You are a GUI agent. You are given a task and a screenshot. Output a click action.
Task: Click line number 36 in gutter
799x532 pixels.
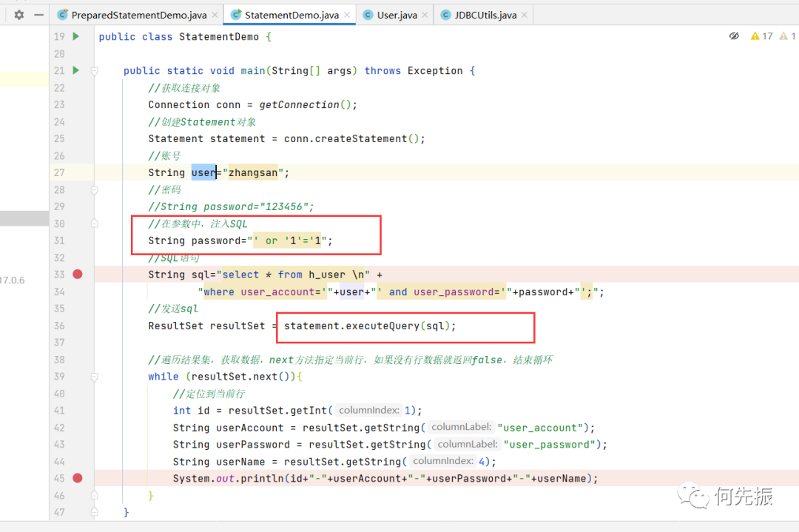(x=59, y=326)
